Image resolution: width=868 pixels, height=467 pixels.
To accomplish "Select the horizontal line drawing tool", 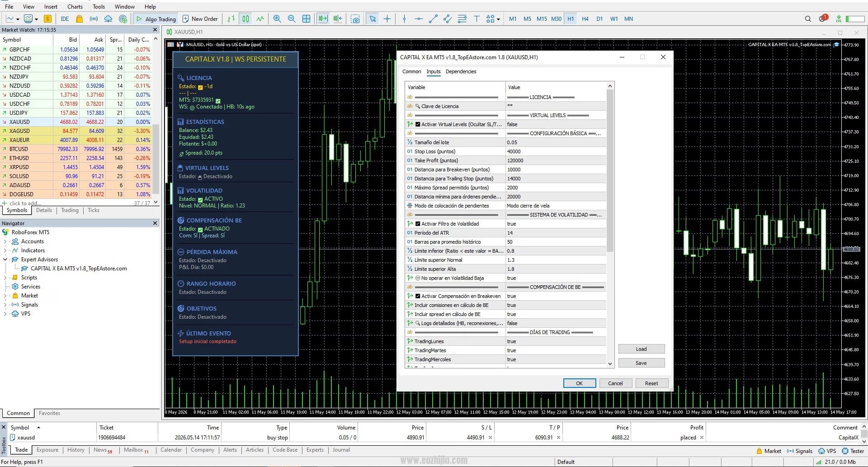I will pyautogui.click(x=419, y=19).
